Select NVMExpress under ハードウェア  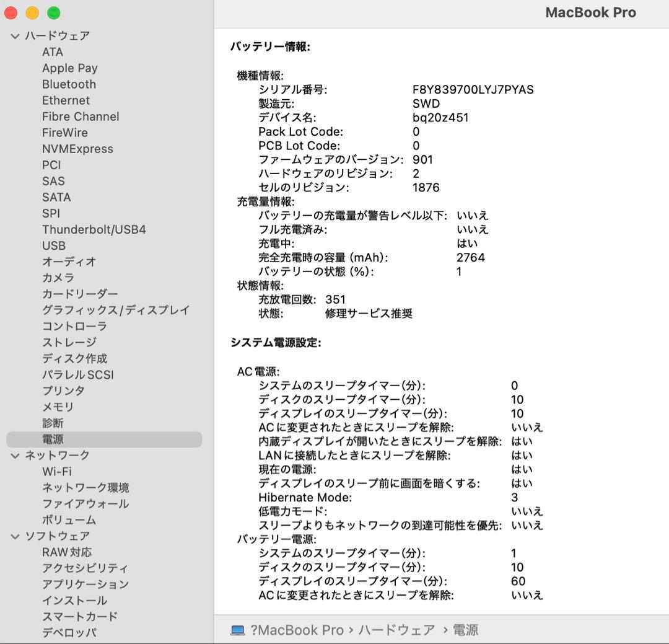coord(77,149)
